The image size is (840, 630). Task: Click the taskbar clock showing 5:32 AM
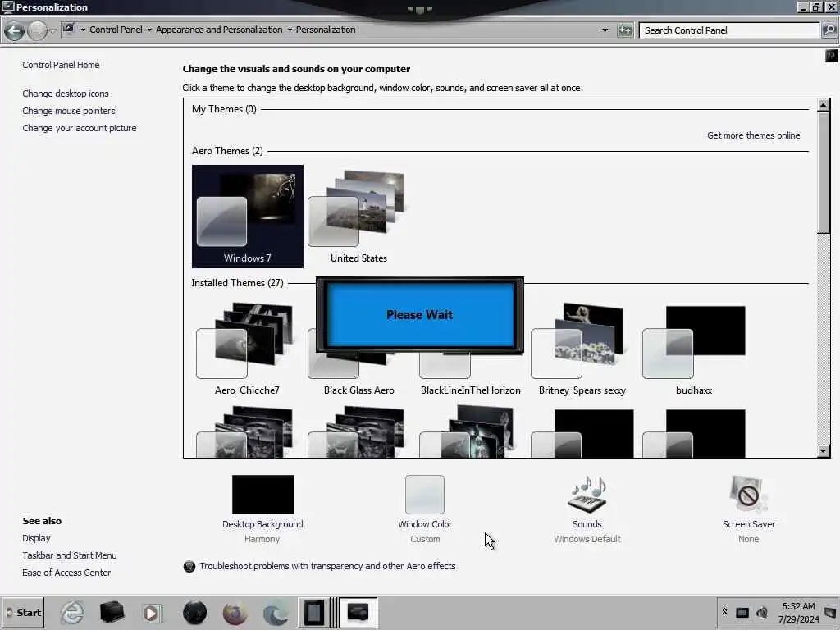(798, 613)
